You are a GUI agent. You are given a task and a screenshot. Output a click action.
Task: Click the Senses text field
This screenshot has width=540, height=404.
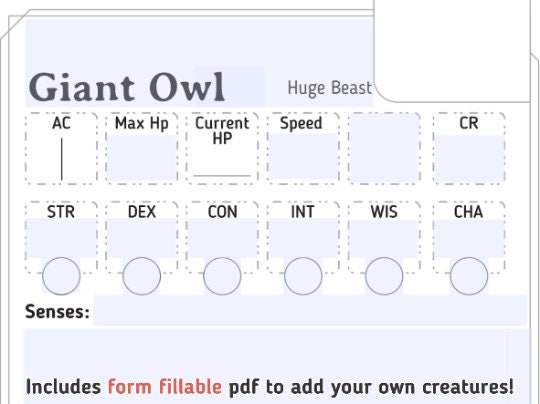coord(310,310)
